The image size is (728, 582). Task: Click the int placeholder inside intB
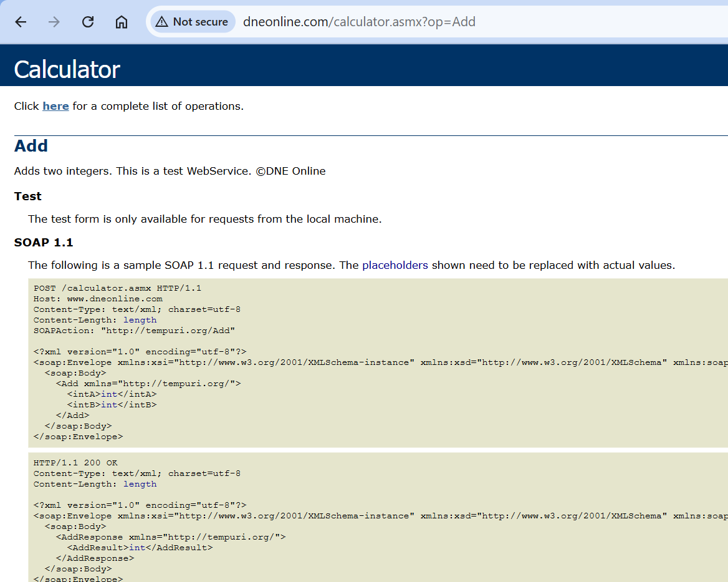click(x=109, y=405)
